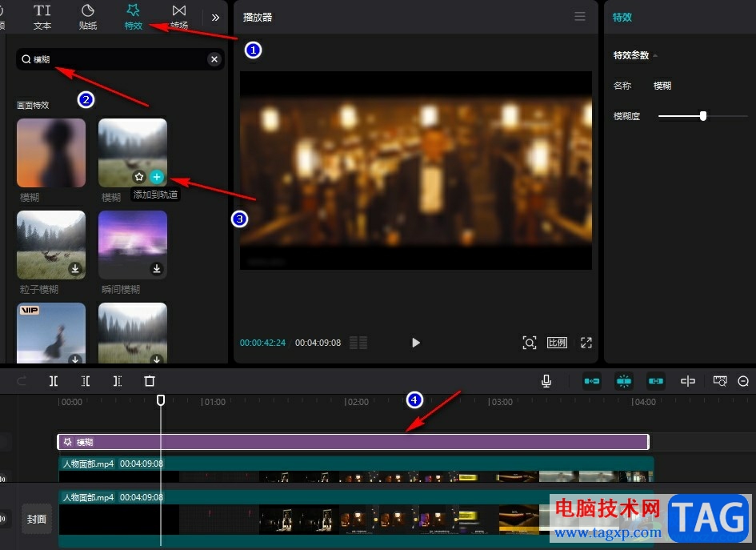
Task: Download the 粒子模糊 effect
Action: coord(75,268)
